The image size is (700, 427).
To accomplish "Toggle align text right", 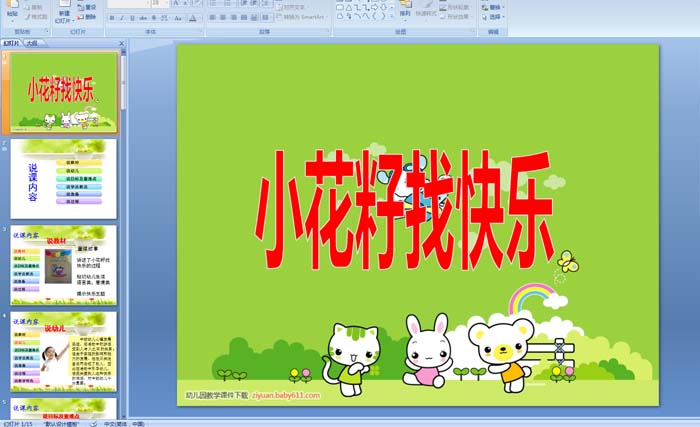I will (233, 17).
